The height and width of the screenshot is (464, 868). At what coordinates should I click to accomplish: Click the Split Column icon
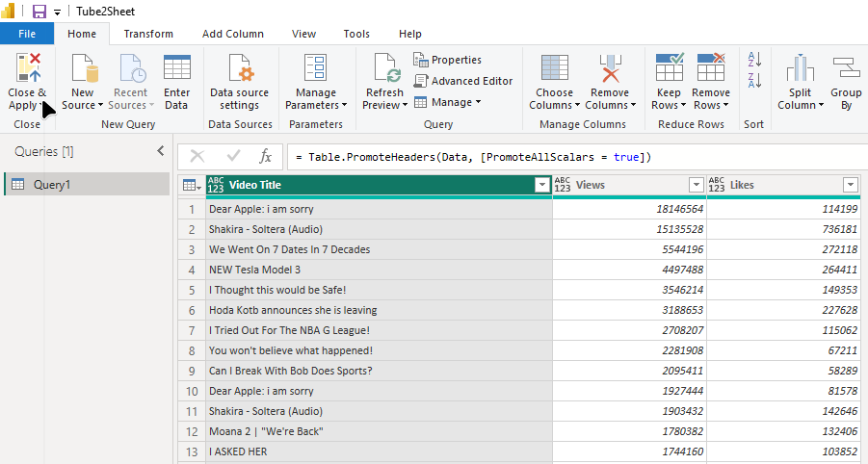[x=800, y=67]
